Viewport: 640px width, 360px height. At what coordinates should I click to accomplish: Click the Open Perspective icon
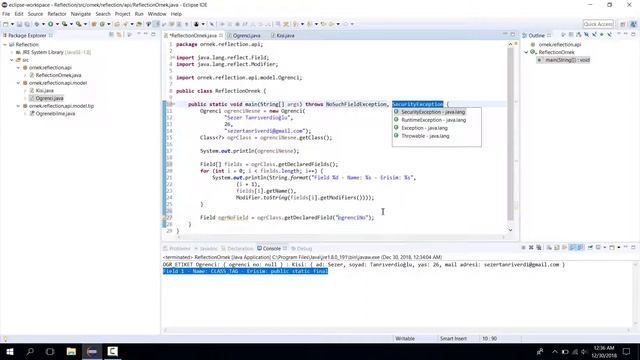[x=623, y=24]
